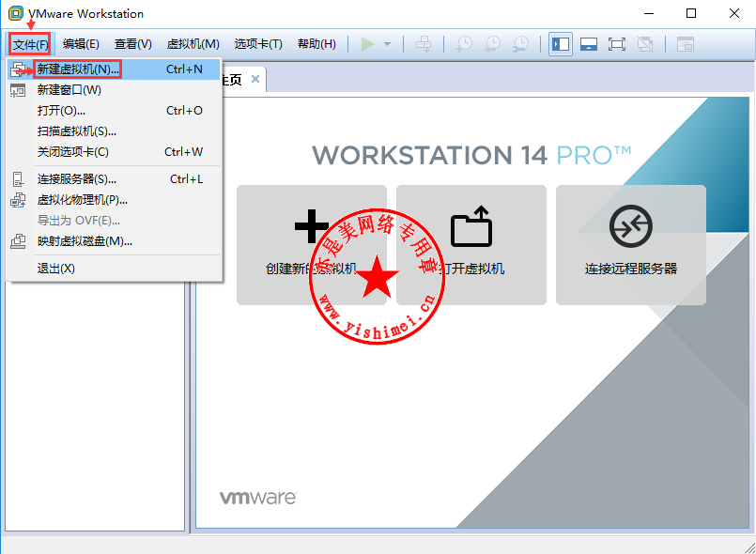Click the green power-on play icon

(x=367, y=44)
